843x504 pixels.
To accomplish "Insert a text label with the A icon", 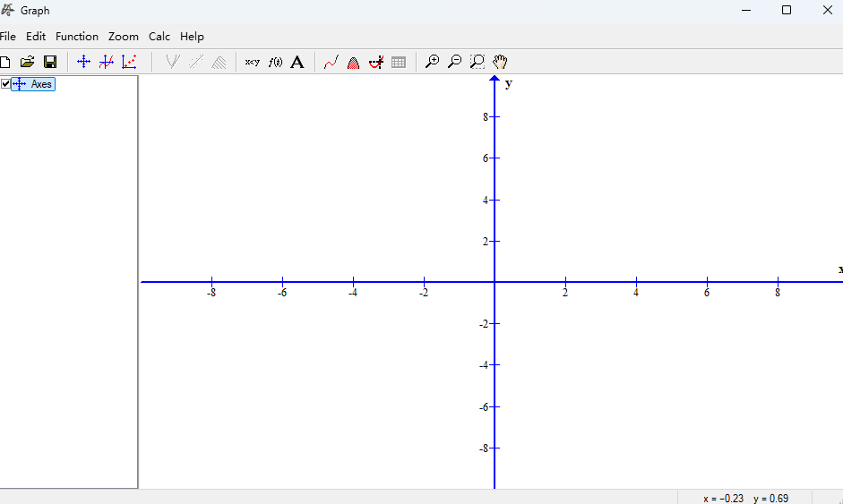I will [297, 62].
